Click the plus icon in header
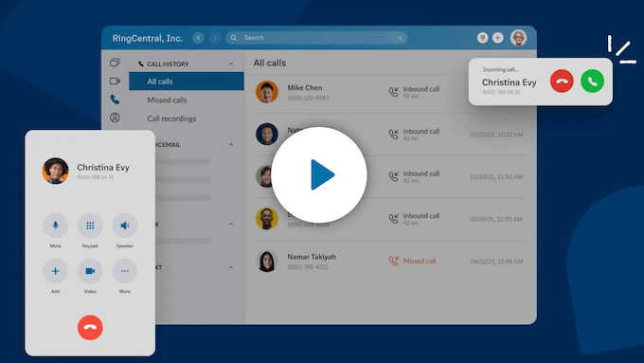Image resolution: width=644 pixels, height=363 pixels. click(498, 38)
